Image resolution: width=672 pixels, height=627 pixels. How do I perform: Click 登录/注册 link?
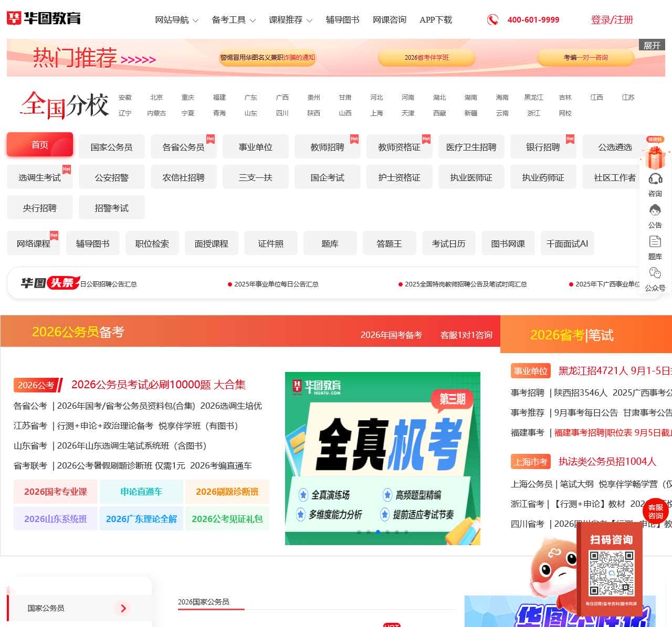coord(612,20)
